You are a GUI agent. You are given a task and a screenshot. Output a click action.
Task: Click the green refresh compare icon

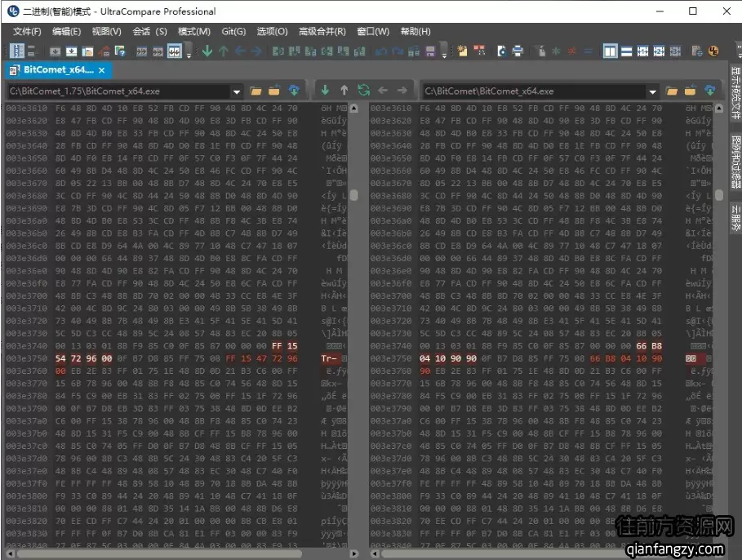(x=363, y=90)
